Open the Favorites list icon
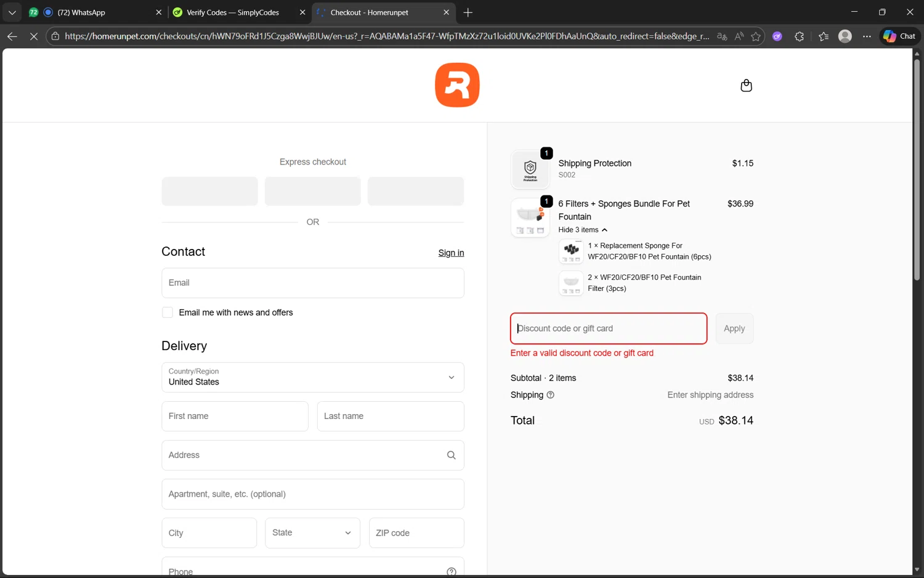This screenshot has height=578, width=924. 824,36
